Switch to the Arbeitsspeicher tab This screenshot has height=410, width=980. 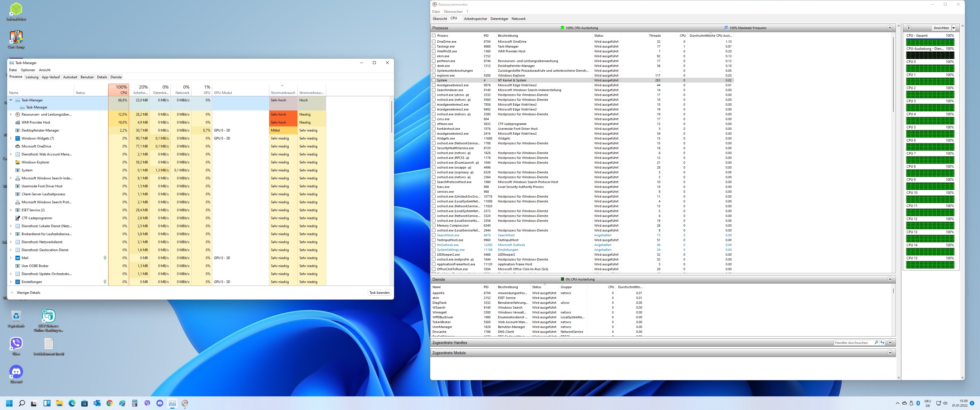475,19
